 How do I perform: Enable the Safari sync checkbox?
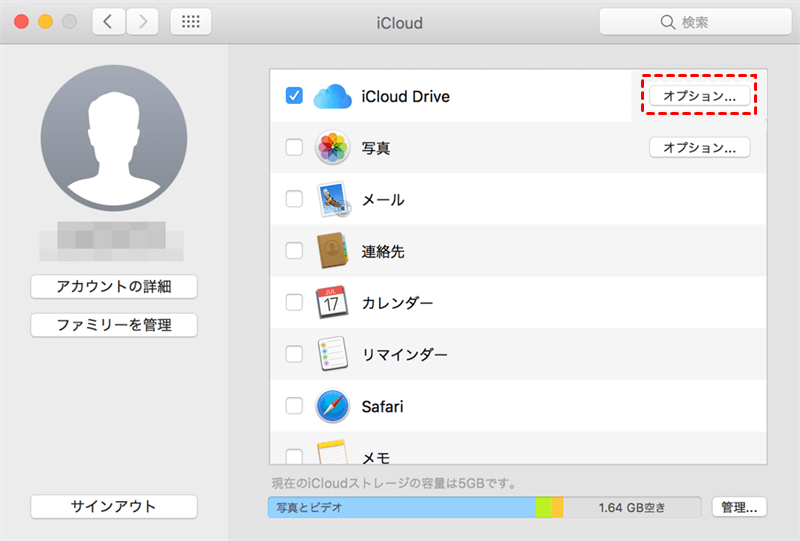pos(294,406)
